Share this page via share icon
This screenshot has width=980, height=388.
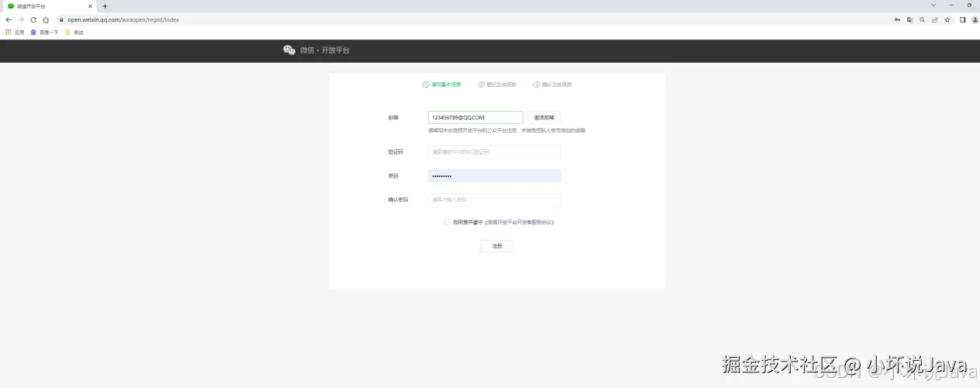[934, 19]
